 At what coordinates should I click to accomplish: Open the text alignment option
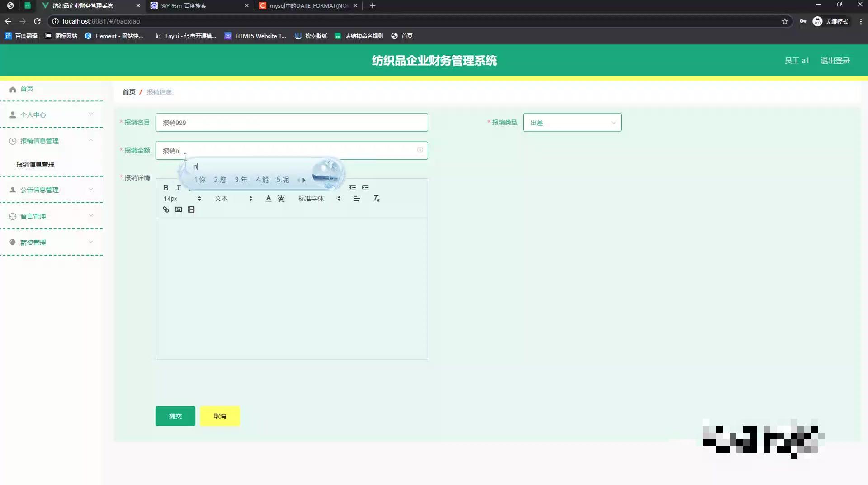pyautogui.click(x=356, y=199)
